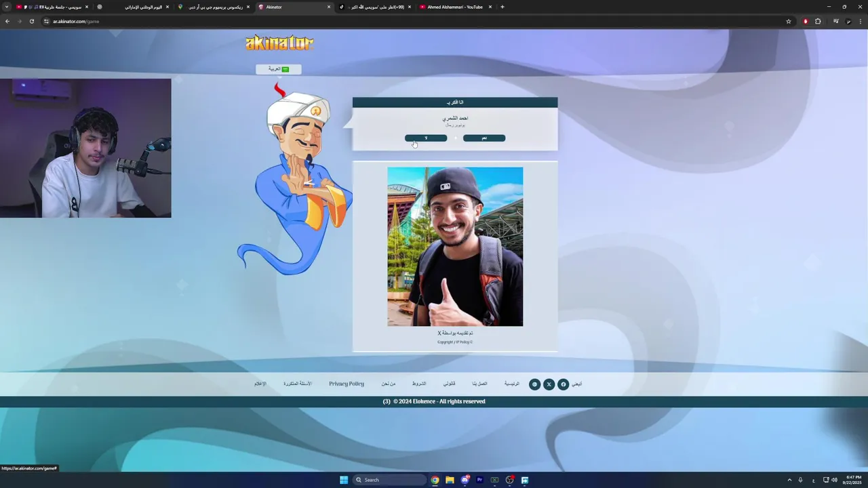Open the network icon in system tray
Viewport: 868px width, 488px height.
(825, 480)
